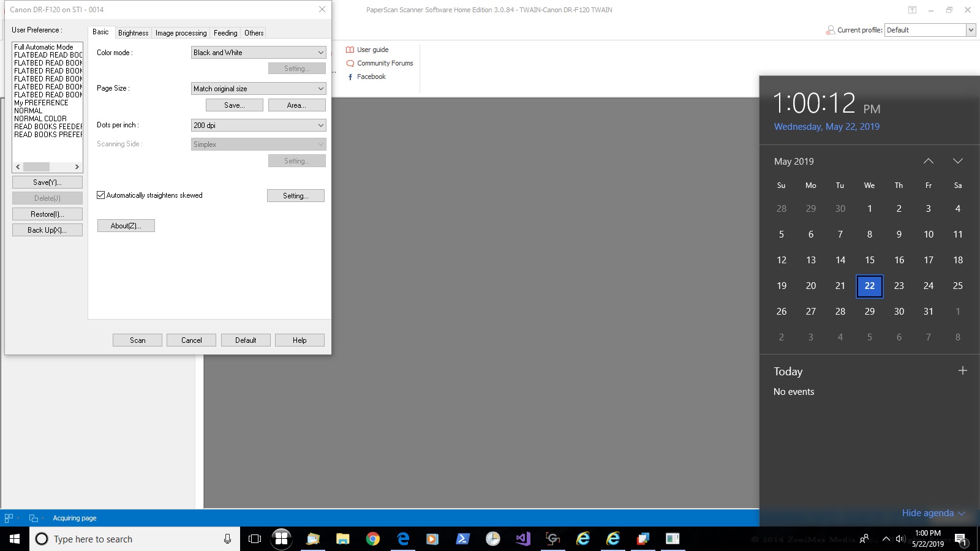This screenshot has width=980, height=551.
Task: Switch to the Feeding tab
Action: click(225, 33)
